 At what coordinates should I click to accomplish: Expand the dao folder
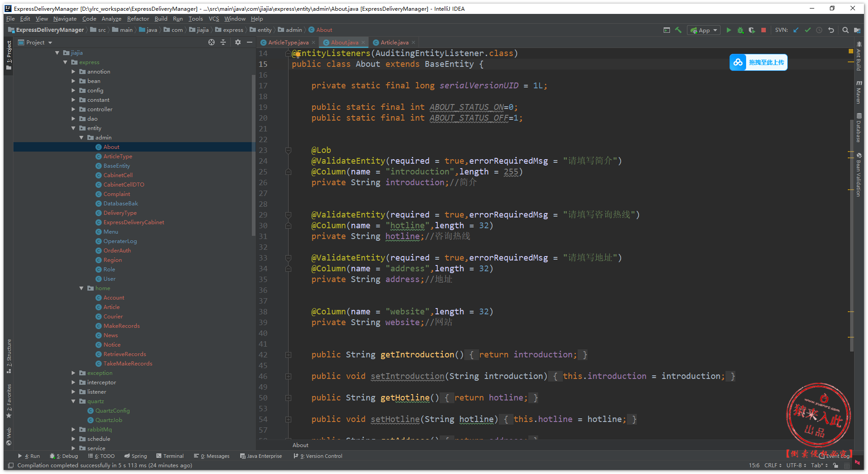coord(73,119)
